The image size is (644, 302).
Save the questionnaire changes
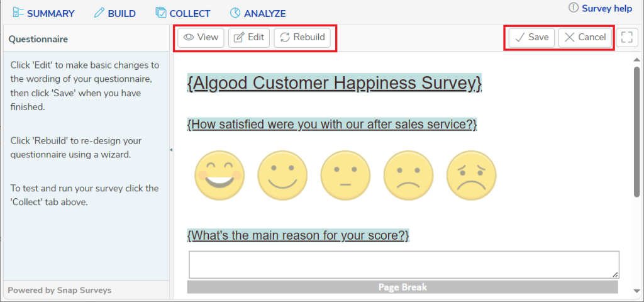532,37
